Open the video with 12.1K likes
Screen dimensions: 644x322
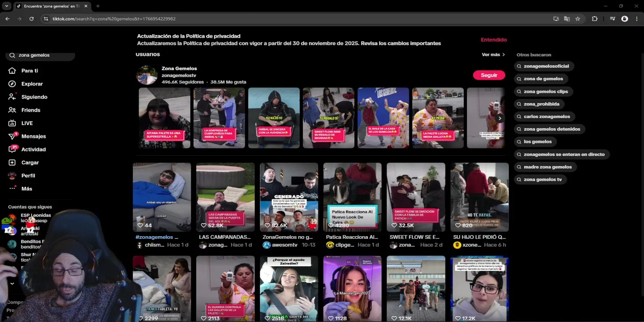pyautogui.click(x=416, y=289)
